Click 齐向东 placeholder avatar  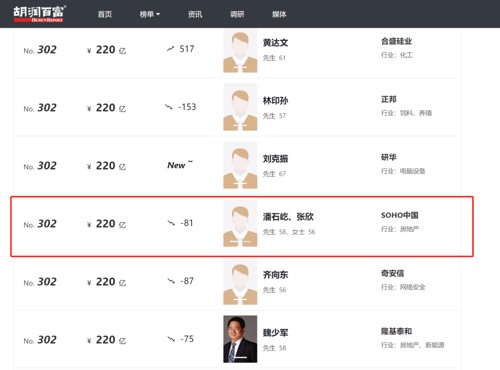(x=240, y=281)
